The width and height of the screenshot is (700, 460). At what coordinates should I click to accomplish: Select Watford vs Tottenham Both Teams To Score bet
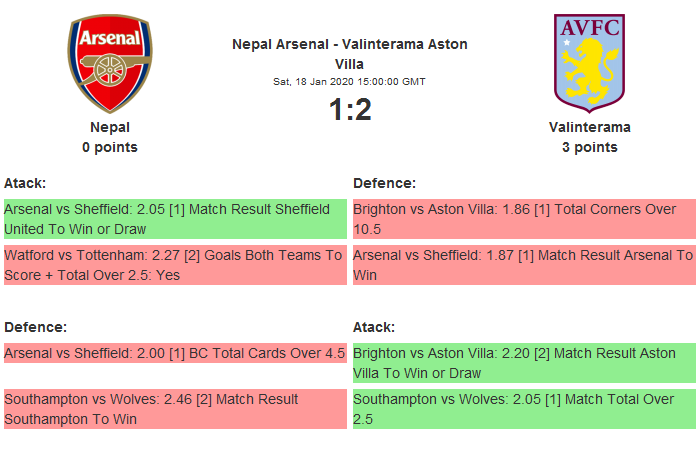click(x=175, y=265)
